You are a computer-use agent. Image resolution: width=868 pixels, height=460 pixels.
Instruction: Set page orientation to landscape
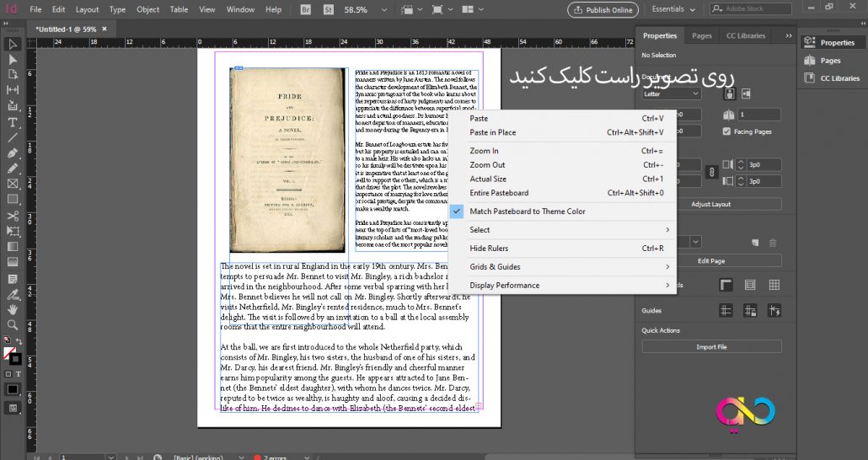click(746, 94)
